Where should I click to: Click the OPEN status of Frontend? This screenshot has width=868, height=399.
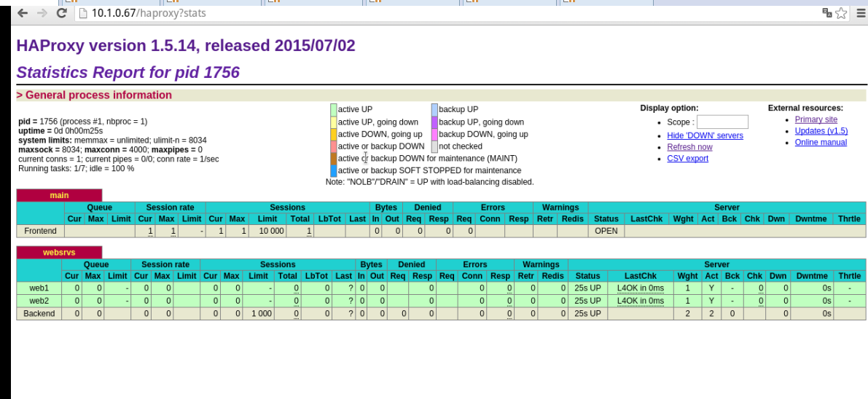coord(606,231)
